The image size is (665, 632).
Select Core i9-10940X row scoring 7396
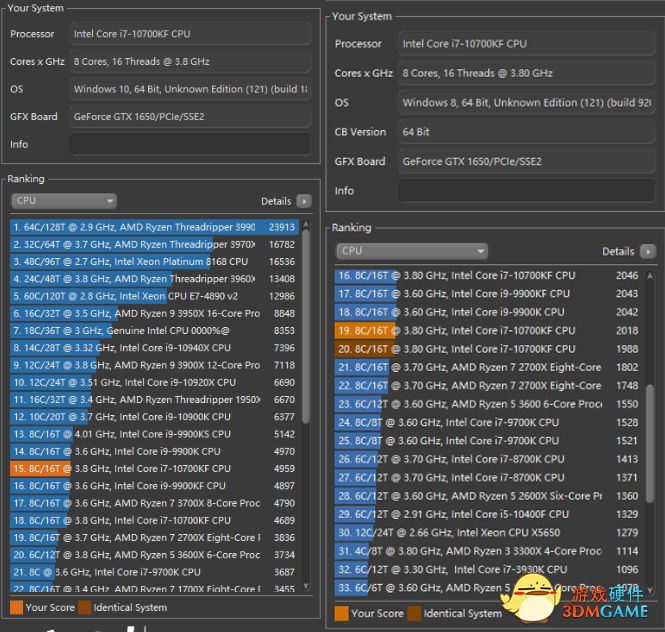click(x=154, y=348)
